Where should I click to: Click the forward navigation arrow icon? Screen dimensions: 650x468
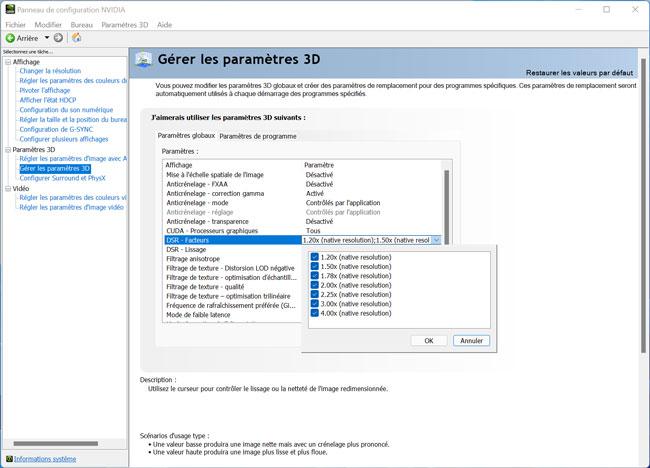pos(58,37)
